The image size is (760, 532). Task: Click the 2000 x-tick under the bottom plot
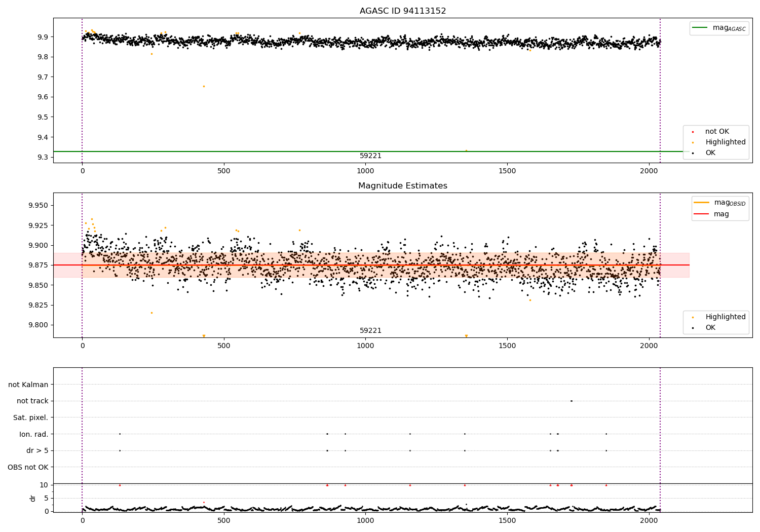649,520
